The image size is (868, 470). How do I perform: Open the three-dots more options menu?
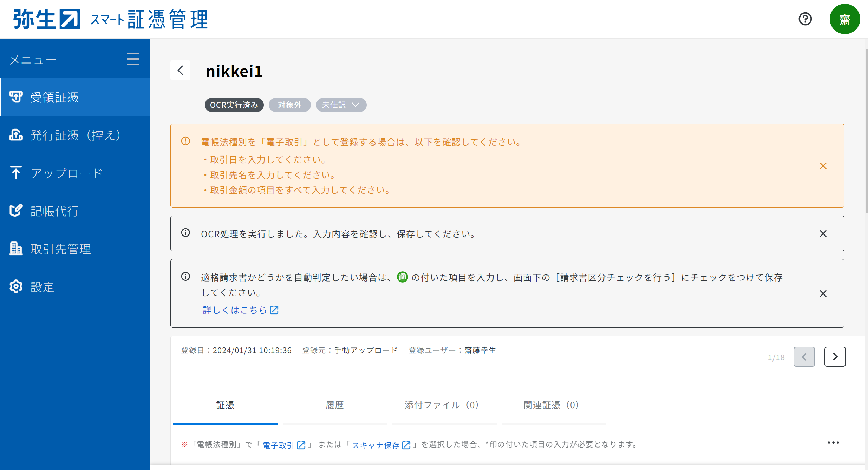point(833,443)
